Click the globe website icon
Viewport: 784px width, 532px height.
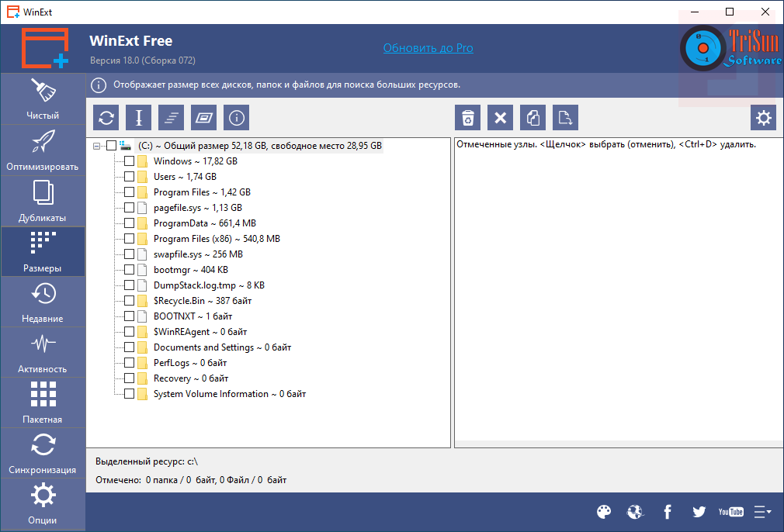coord(635,512)
